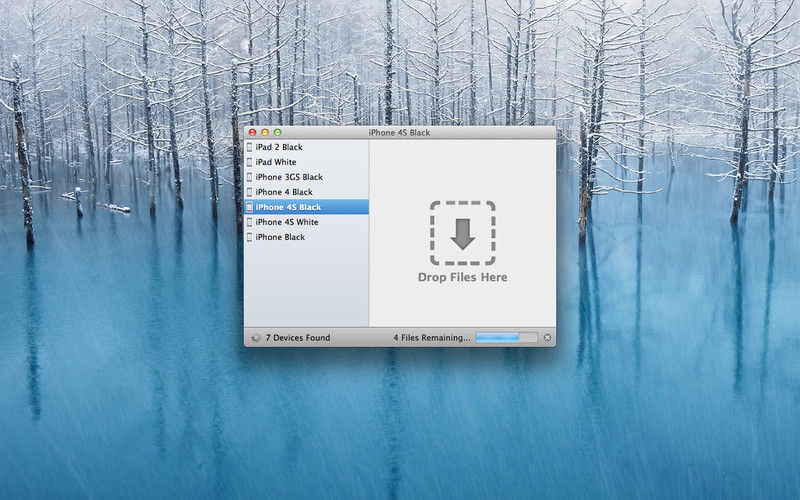Select iPad White device row

click(x=306, y=162)
